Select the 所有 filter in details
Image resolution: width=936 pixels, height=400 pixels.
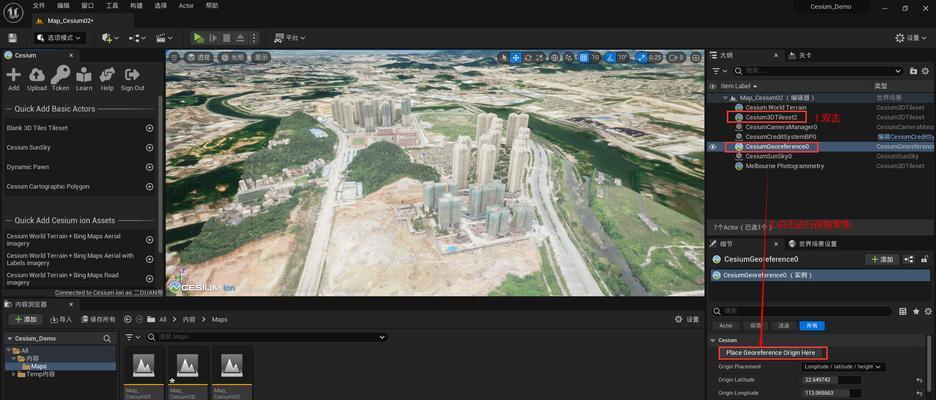coord(812,325)
